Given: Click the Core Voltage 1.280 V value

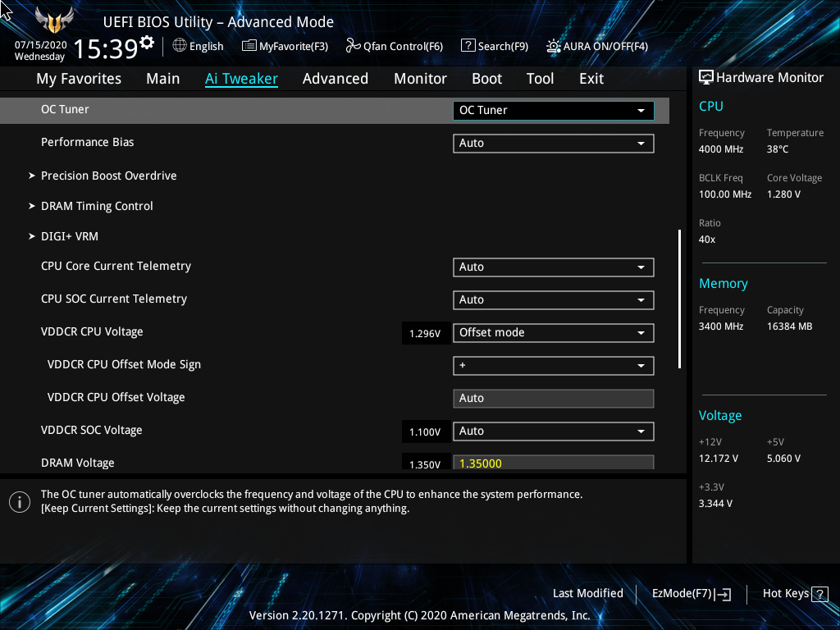Looking at the screenshot, I should [x=783, y=194].
